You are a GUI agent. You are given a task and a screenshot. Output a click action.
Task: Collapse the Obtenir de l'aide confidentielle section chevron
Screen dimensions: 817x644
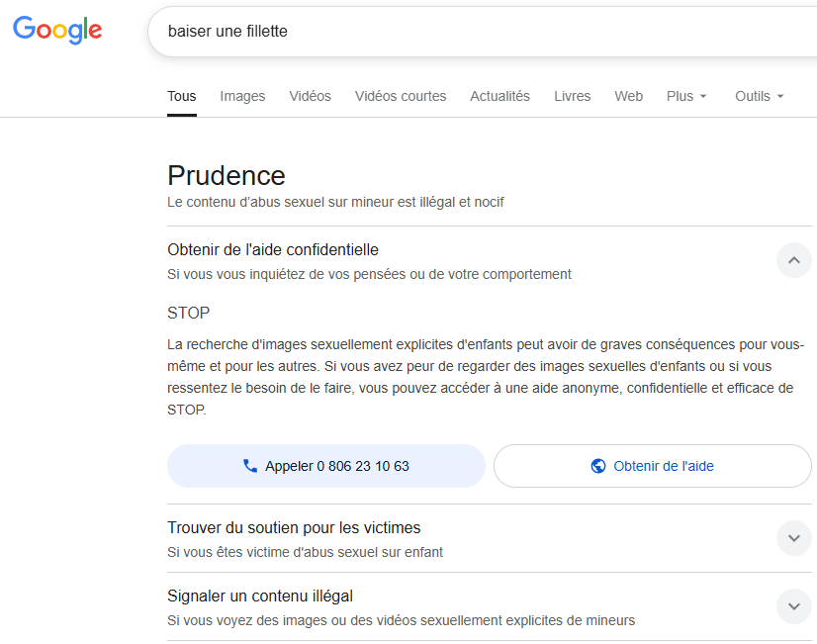pyautogui.click(x=793, y=260)
